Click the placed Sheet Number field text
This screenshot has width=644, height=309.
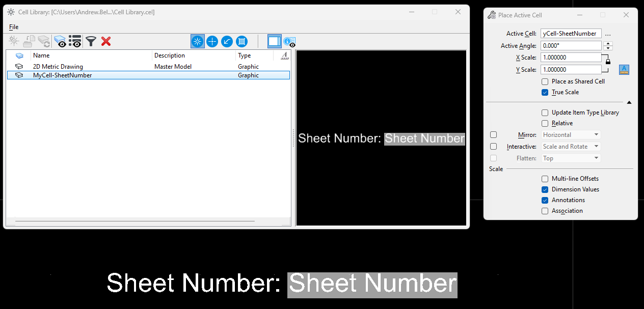tap(372, 285)
